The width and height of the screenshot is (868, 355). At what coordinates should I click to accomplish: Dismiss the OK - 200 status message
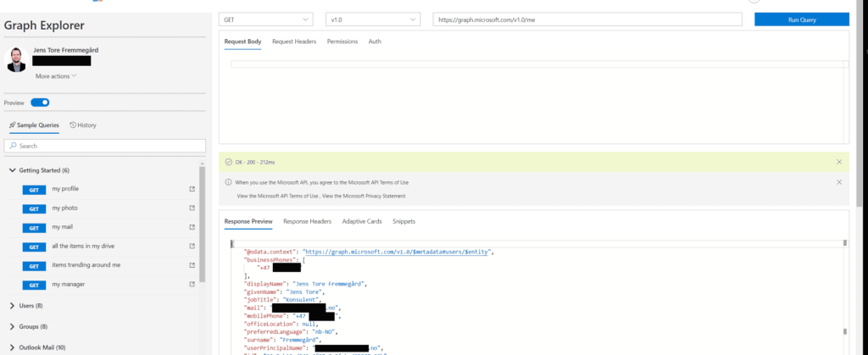pos(839,162)
